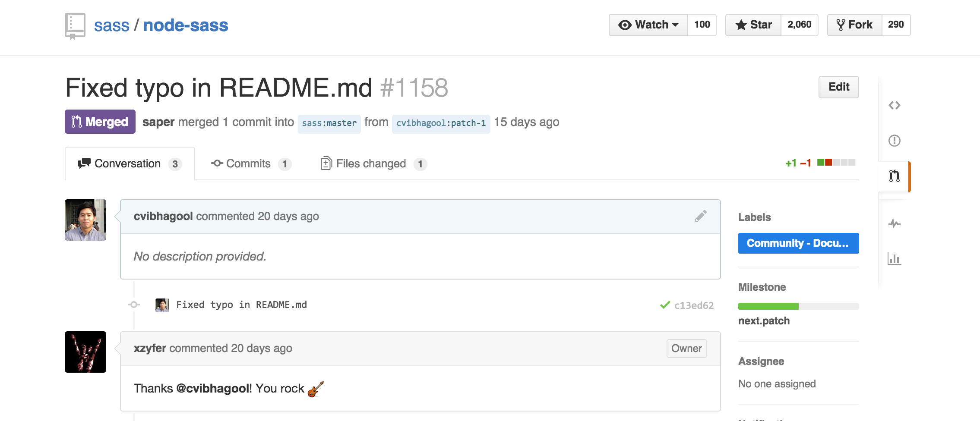The width and height of the screenshot is (980, 421).
Task: Edit cvibhagool's comment with pencil icon
Action: click(x=701, y=216)
